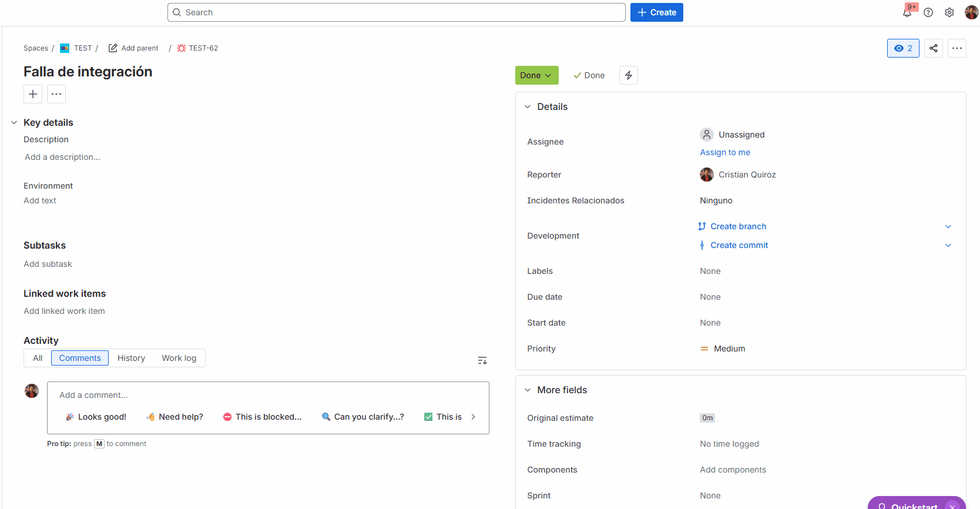Image resolution: width=980 pixels, height=509 pixels.
Task: Select the All activity tab
Action: coord(38,358)
